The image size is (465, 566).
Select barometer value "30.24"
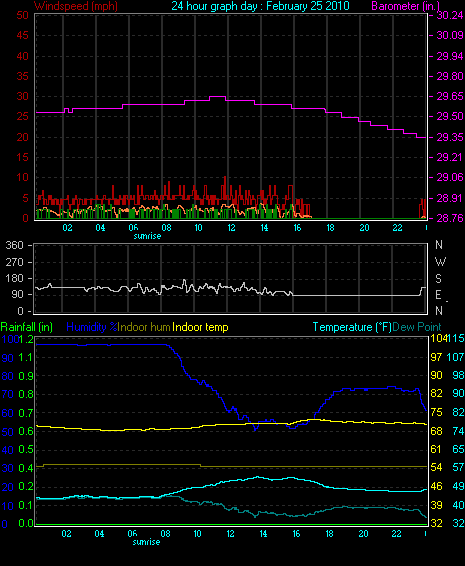pos(450,15)
